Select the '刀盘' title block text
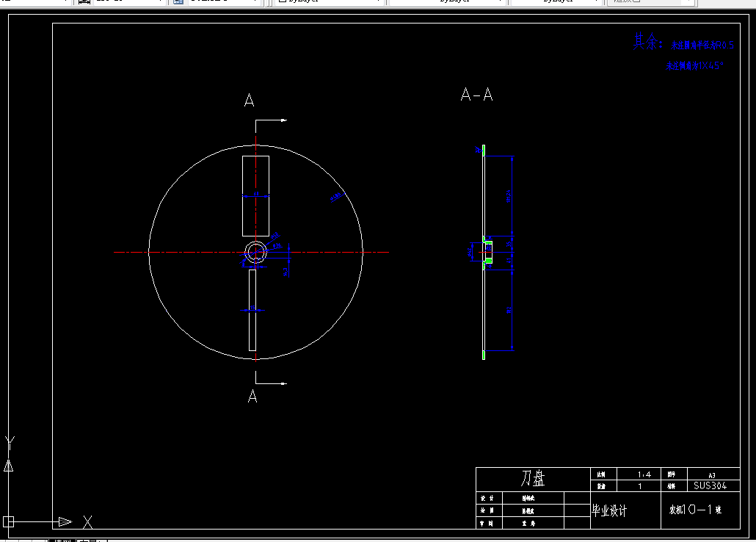The width and height of the screenshot is (756, 542). 533,478
